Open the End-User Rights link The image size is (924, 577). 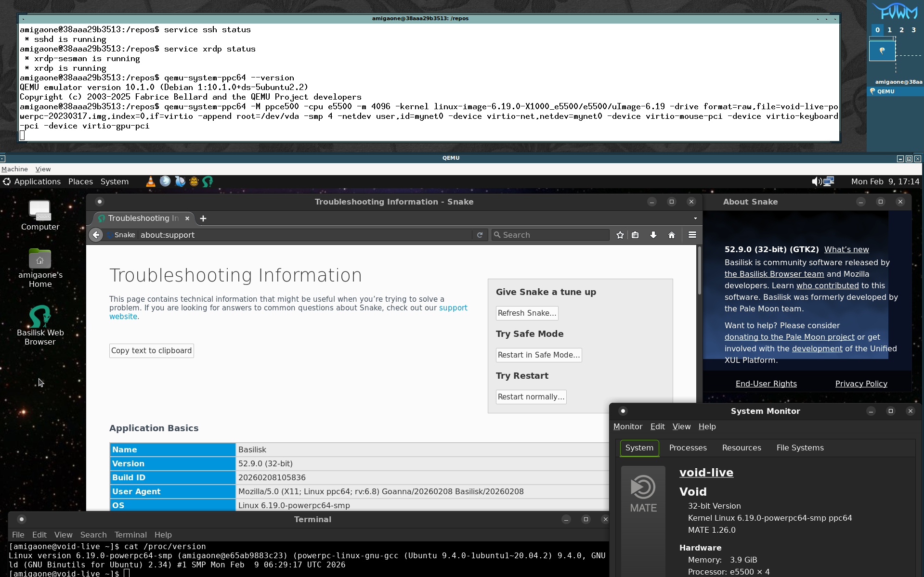tap(766, 384)
